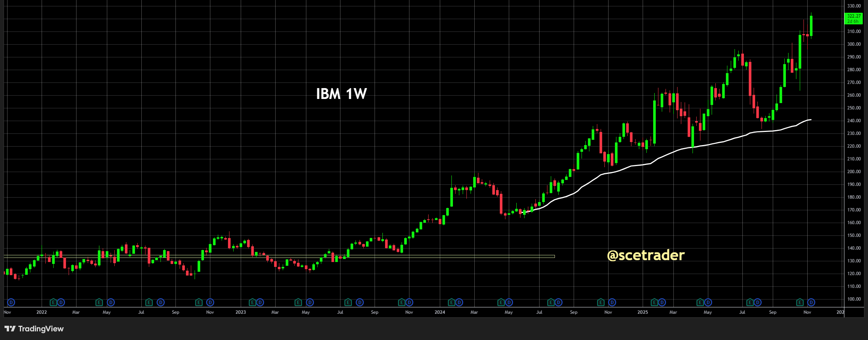Open earnings marker just before Nov 2023
Viewport: 868px width, 340px height.
[x=402, y=302]
